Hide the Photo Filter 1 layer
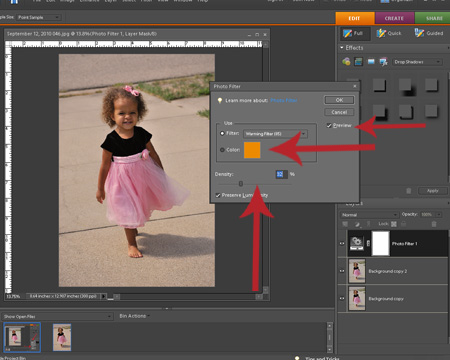The image size is (450, 360). [342, 243]
